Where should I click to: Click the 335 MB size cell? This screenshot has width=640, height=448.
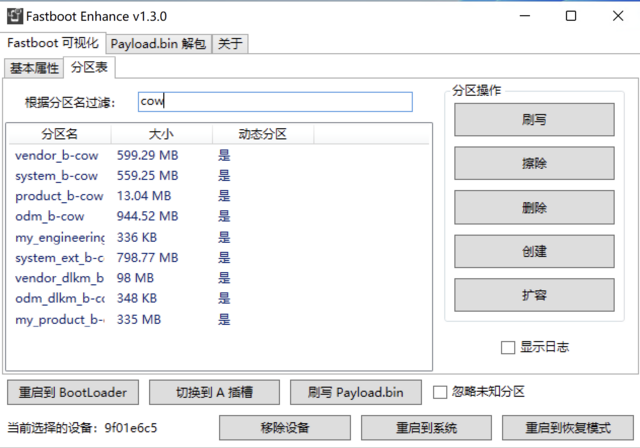(139, 319)
